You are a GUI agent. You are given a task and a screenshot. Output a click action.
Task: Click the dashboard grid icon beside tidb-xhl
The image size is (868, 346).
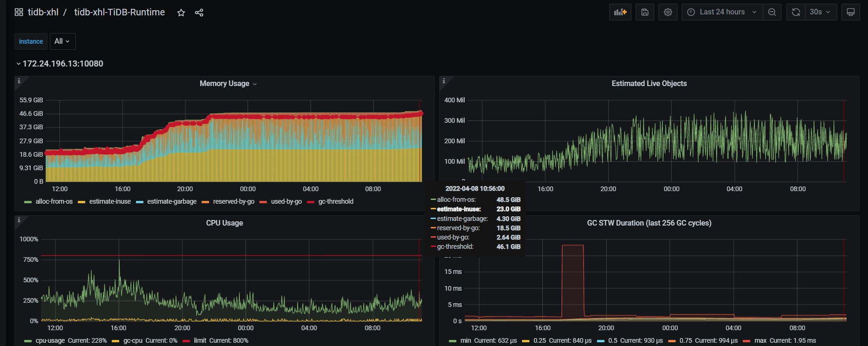19,12
